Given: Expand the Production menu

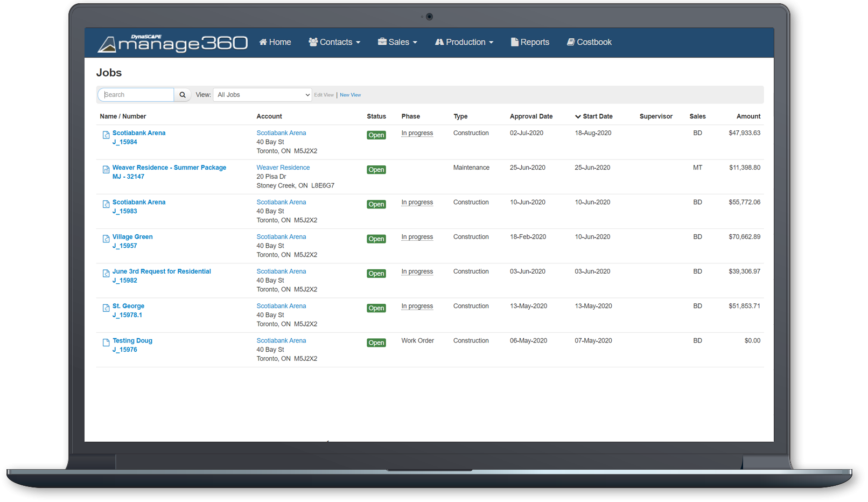Looking at the screenshot, I should (464, 42).
